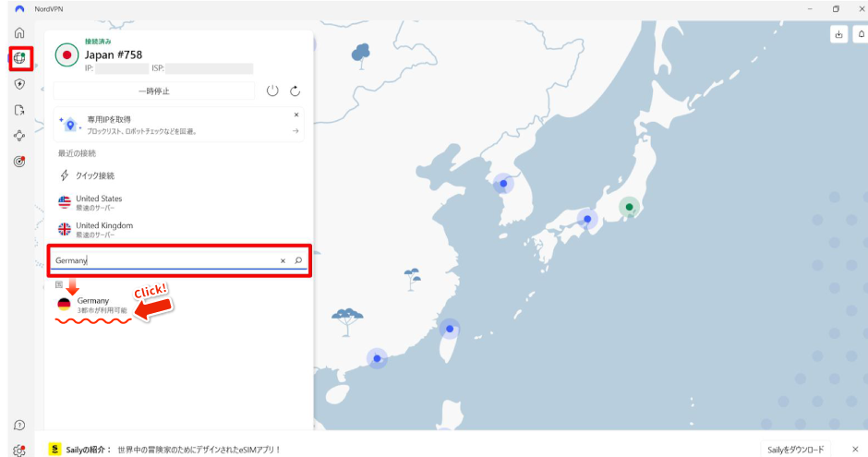Clear the Germany search text with X
The image size is (868, 457).
point(283,260)
